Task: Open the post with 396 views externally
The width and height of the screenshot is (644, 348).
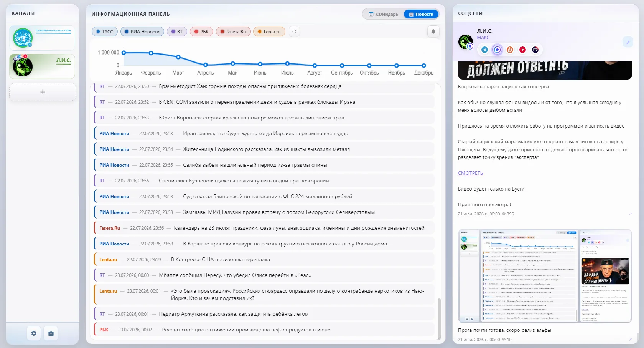Action: tap(630, 214)
